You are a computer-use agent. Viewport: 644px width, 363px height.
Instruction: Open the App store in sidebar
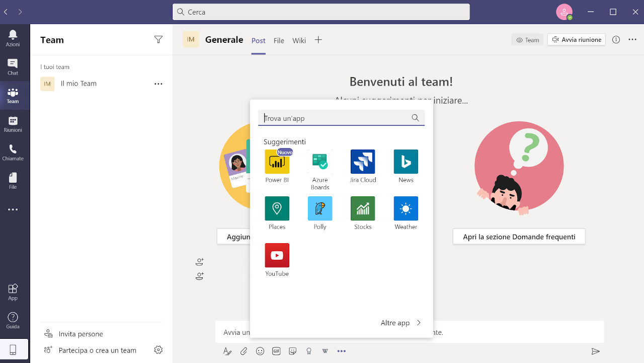(x=13, y=292)
